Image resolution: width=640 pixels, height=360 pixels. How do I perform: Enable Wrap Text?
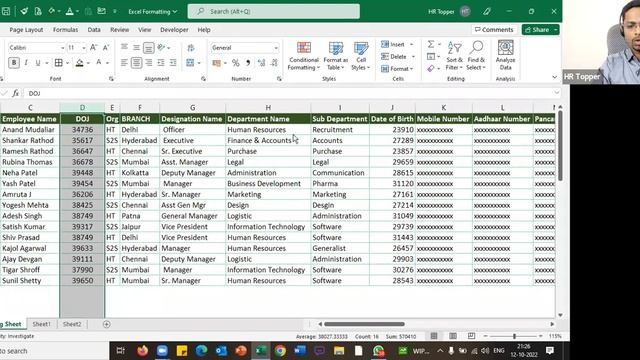click(191, 48)
